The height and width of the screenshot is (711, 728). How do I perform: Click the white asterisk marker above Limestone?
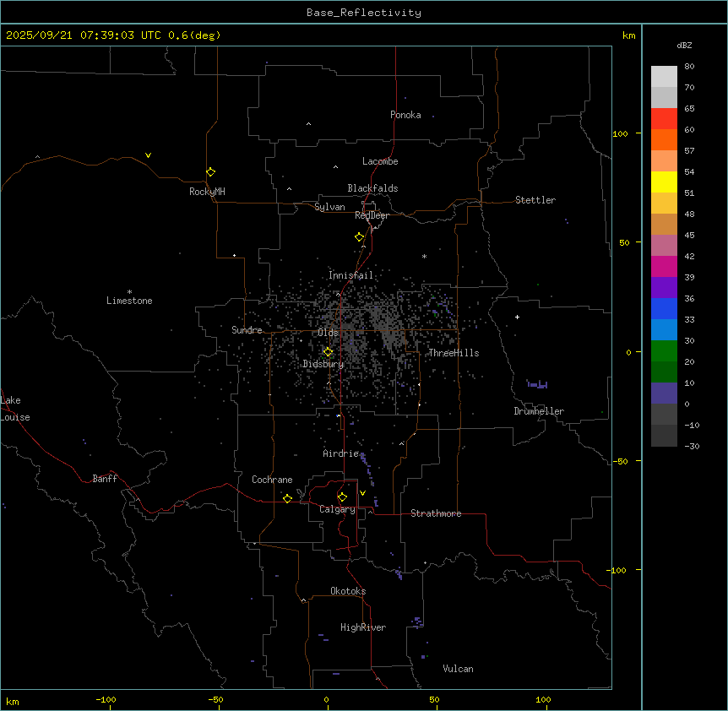129,291
